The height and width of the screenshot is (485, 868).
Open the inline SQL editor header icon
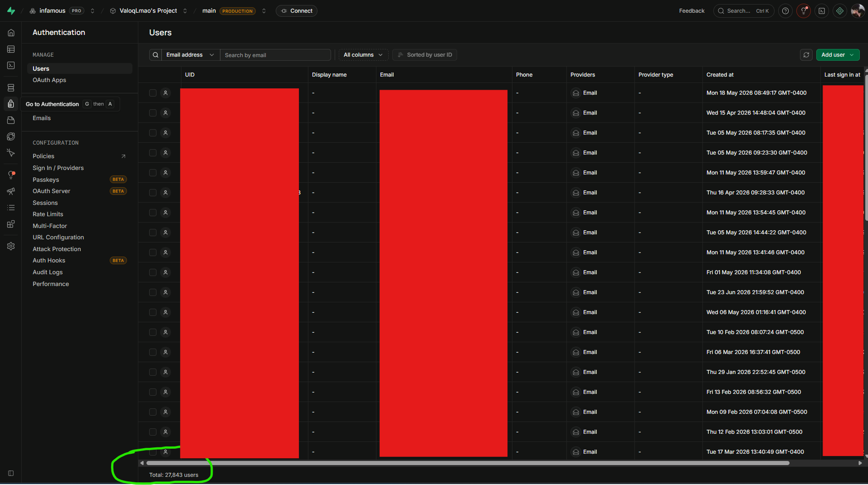coord(822,11)
